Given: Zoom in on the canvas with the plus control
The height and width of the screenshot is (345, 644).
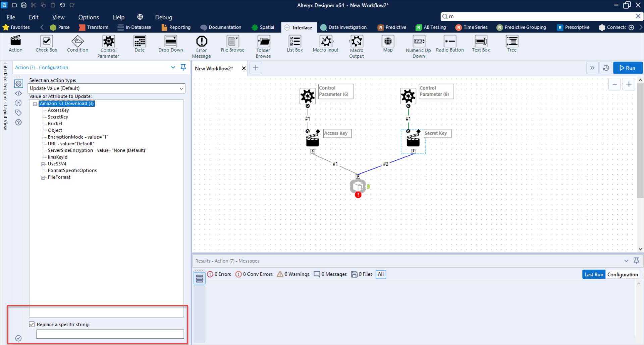Looking at the screenshot, I should coord(629,84).
